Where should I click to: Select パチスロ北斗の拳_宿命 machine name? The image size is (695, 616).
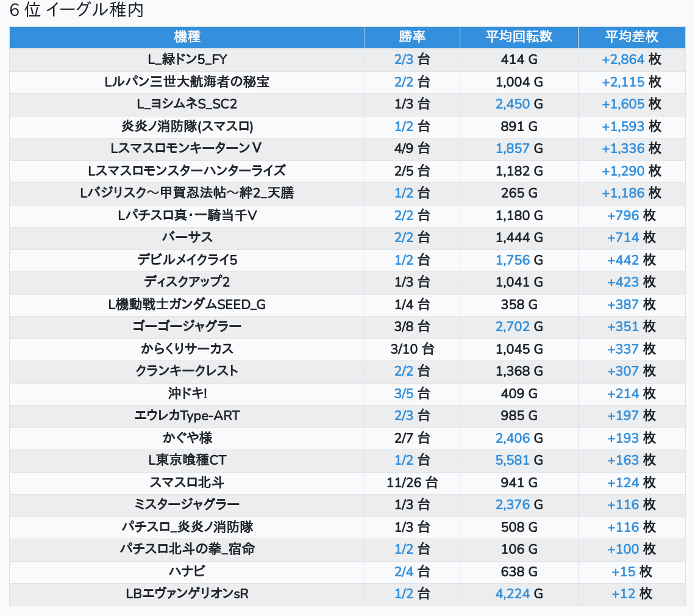(187, 550)
